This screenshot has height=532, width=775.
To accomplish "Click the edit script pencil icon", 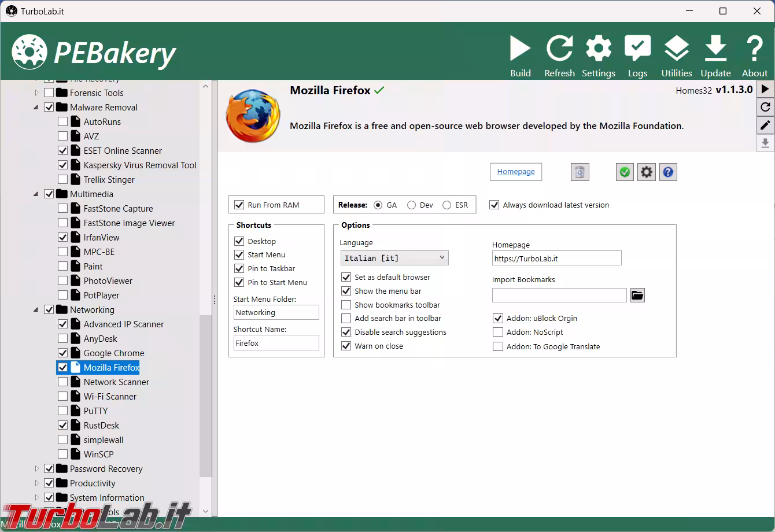I will pos(765,125).
